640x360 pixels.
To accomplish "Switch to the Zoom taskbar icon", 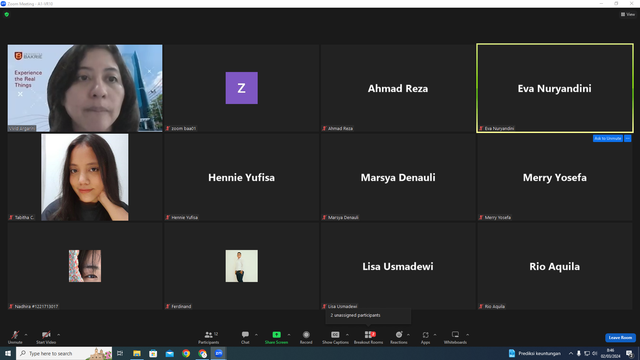I will 219,353.
